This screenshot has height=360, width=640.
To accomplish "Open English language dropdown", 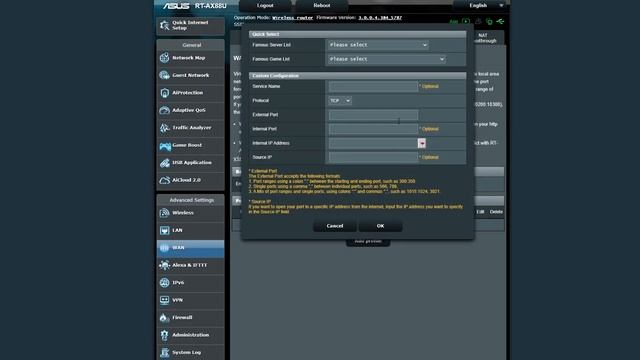I will [x=482, y=5].
